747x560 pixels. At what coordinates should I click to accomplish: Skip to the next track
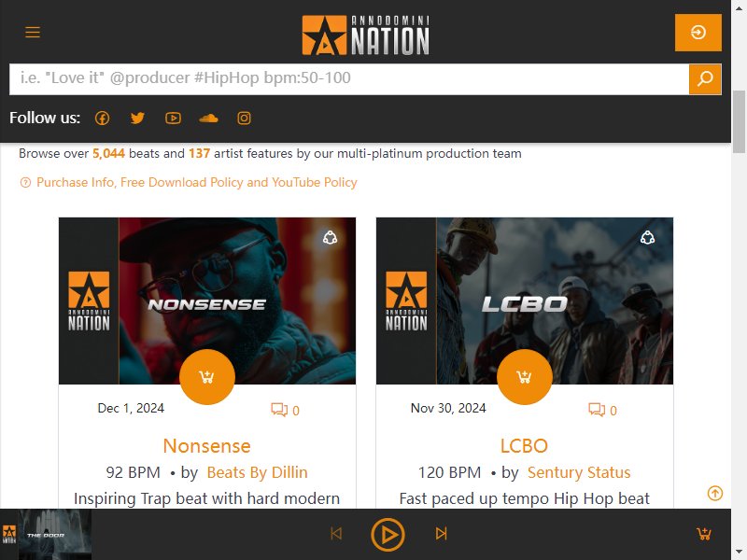coord(441,533)
